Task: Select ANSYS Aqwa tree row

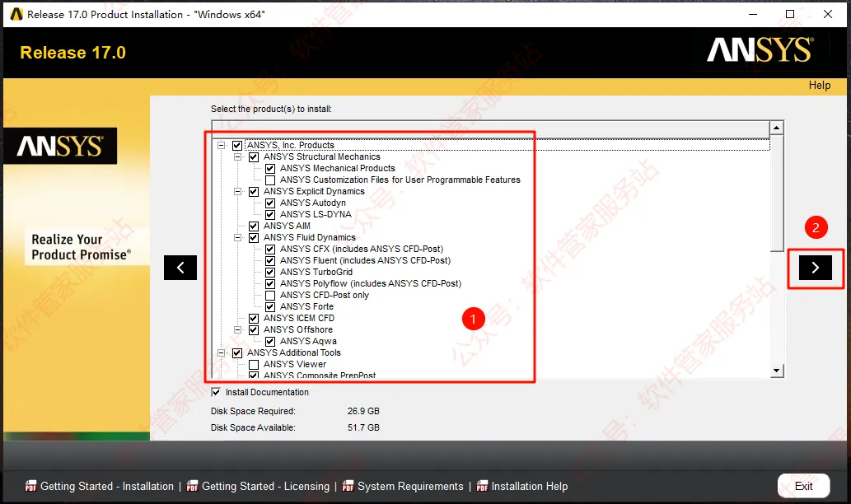Action: [308, 342]
